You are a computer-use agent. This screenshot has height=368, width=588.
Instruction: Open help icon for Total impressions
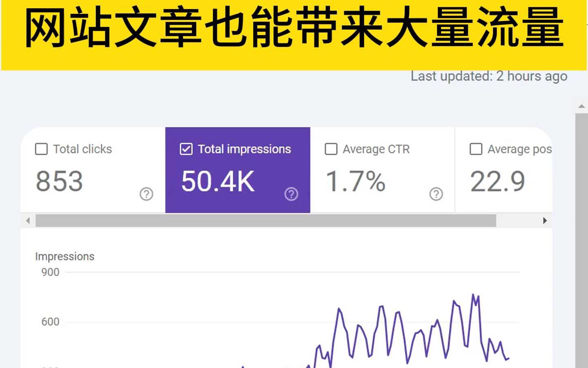291,194
